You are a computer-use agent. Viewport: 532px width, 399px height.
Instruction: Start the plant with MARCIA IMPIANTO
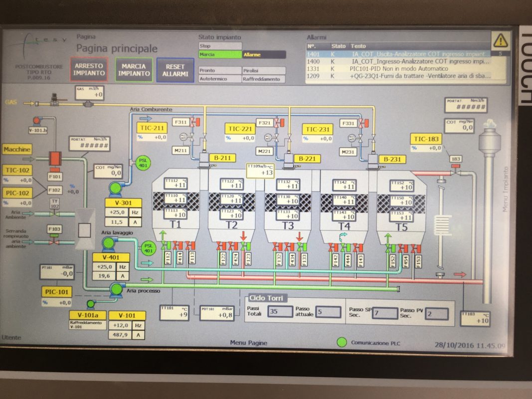(x=134, y=69)
